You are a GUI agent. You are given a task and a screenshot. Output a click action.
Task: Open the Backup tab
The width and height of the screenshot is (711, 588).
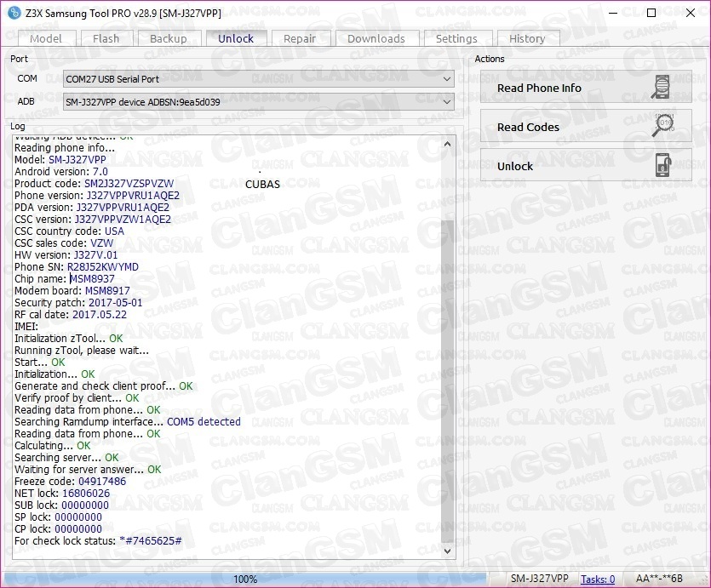(169, 39)
